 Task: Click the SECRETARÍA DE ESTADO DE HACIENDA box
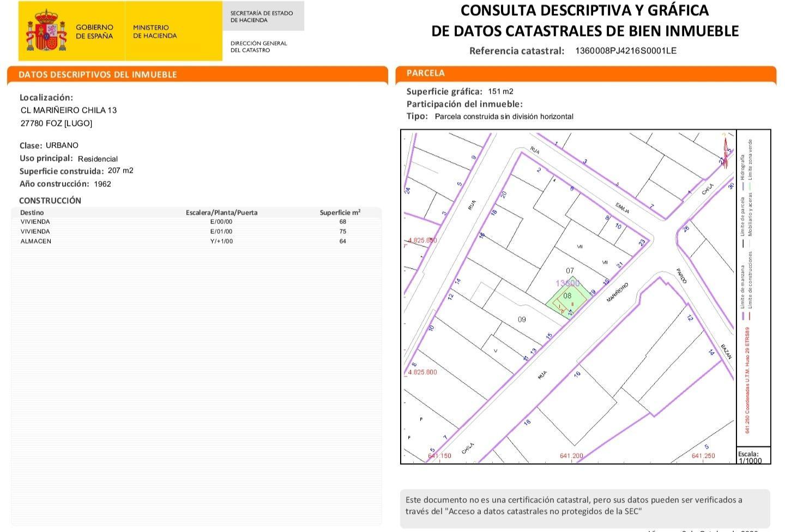(263, 16)
